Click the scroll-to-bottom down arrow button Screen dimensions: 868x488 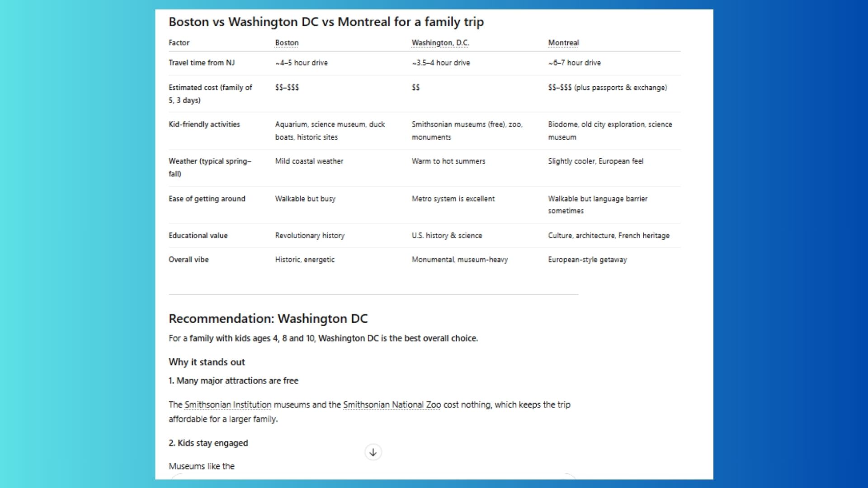(x=373, y=452)
